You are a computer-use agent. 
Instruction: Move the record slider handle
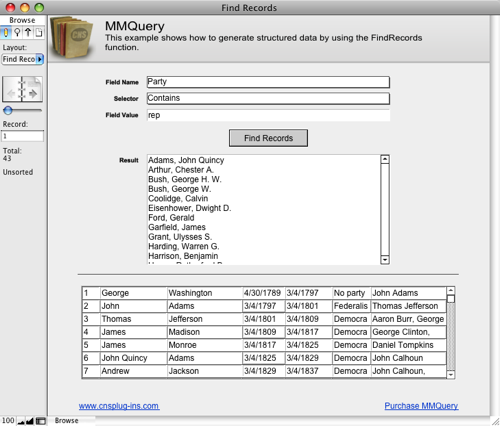pyautogui.click(x=8, y=110)
